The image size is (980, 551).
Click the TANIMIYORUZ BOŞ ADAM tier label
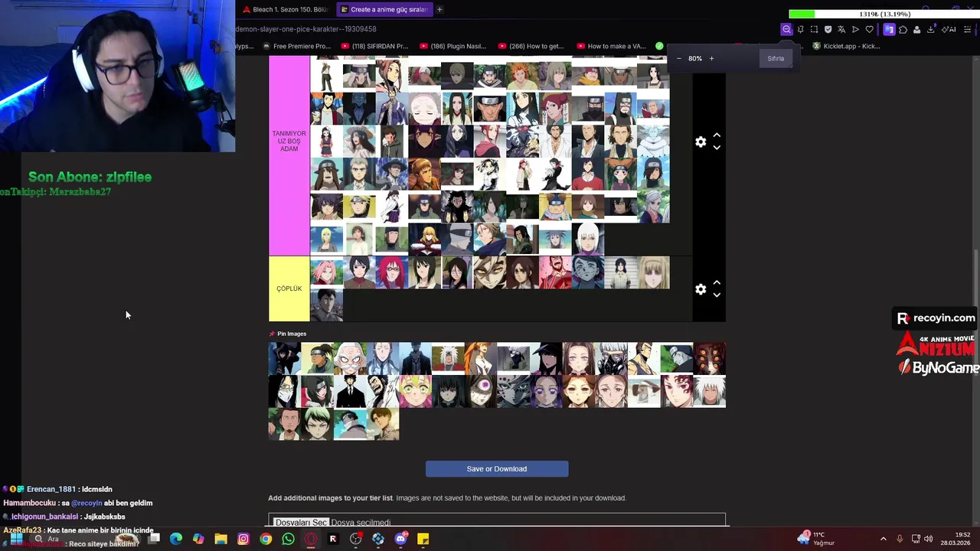click(x=289, y=142)
